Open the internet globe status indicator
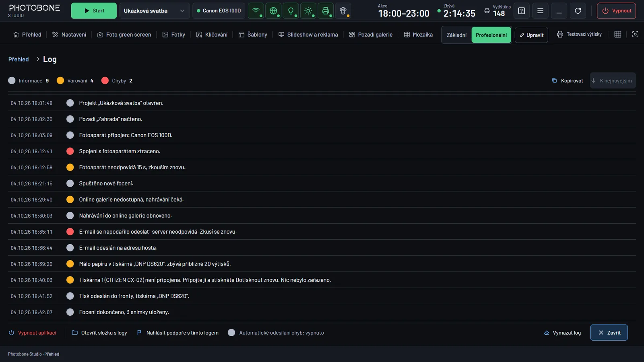The width and height of the screenshot is (644, 362). [273, 11]
